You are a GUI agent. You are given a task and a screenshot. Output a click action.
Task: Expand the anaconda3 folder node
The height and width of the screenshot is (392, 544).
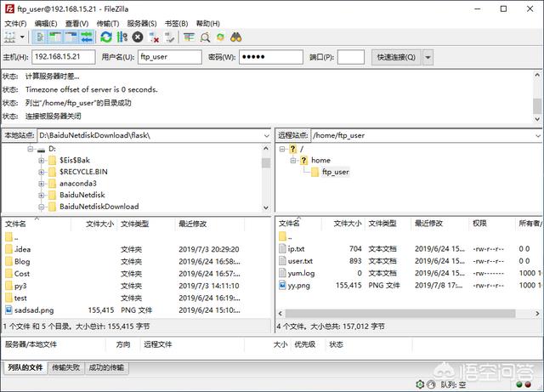pyautogui.click(x=42, y=184)
